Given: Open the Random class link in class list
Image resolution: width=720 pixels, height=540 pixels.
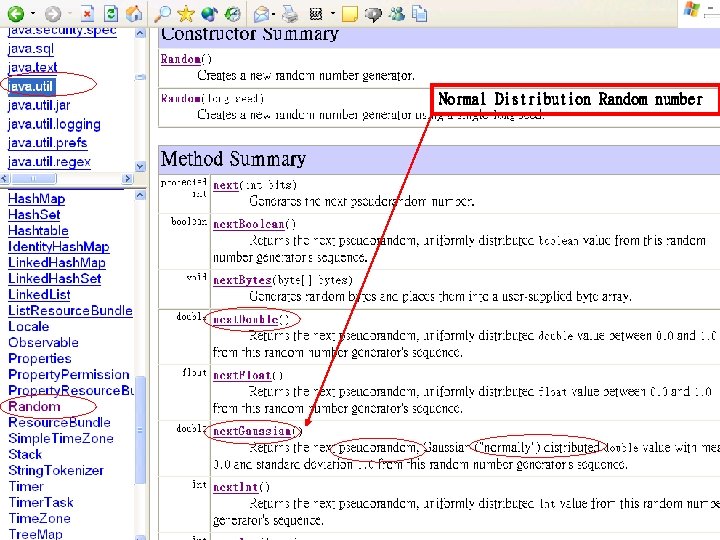Looking at the screenshot, I should [x=34, y=406].
